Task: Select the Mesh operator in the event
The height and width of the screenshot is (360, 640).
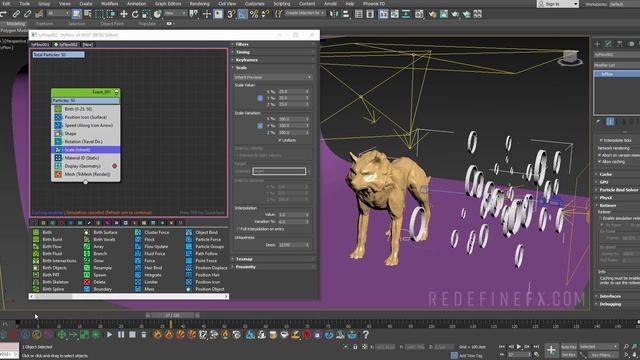Action: [x=86, y=174]
